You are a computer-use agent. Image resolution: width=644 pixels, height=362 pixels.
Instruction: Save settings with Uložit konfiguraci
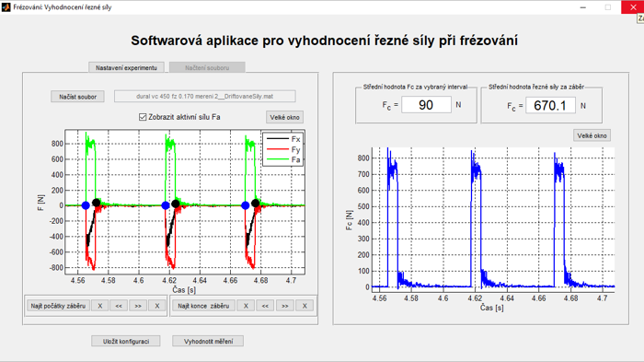(126, 341)
